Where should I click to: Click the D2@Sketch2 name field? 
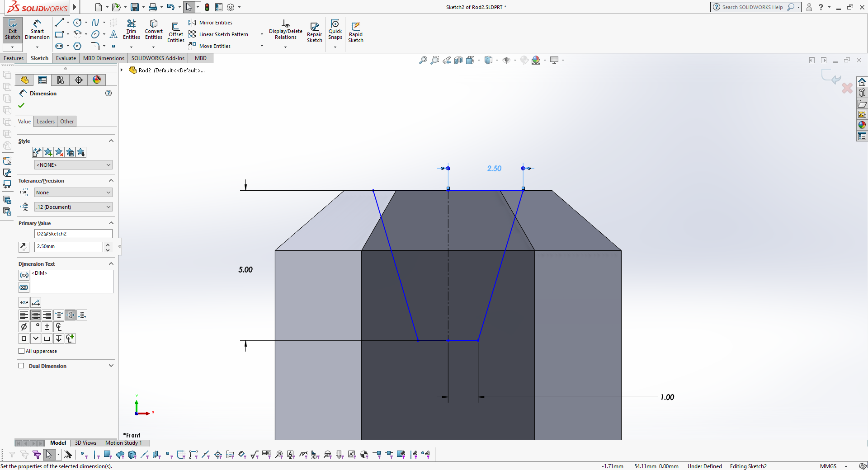[x=73, y=234]
